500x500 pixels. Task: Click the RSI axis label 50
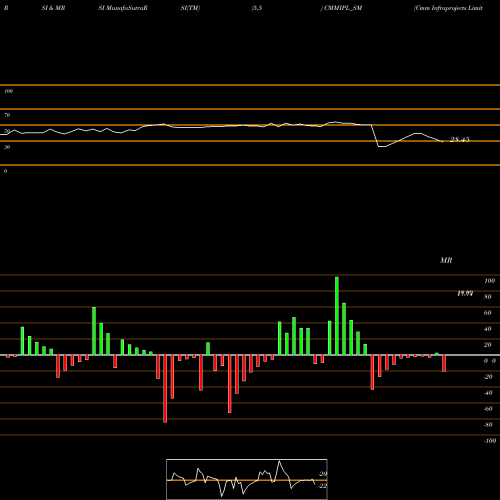(7, 131)
